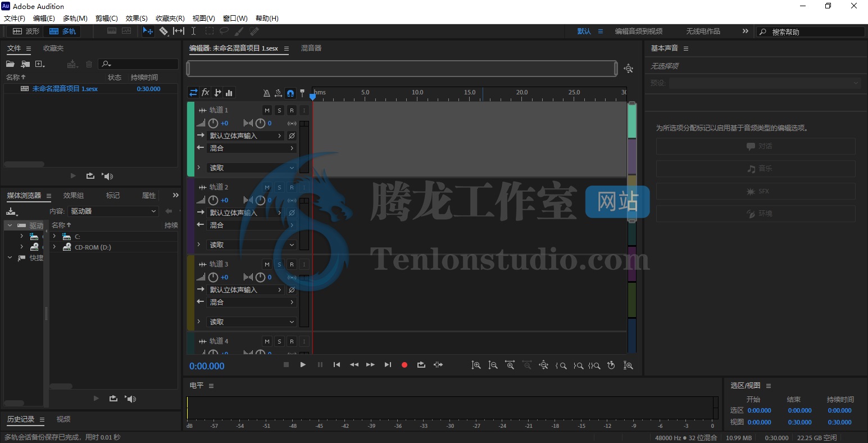Open the 文件(F) menu
The height and width of the screenshot is (443, 868).
point(15,18)
